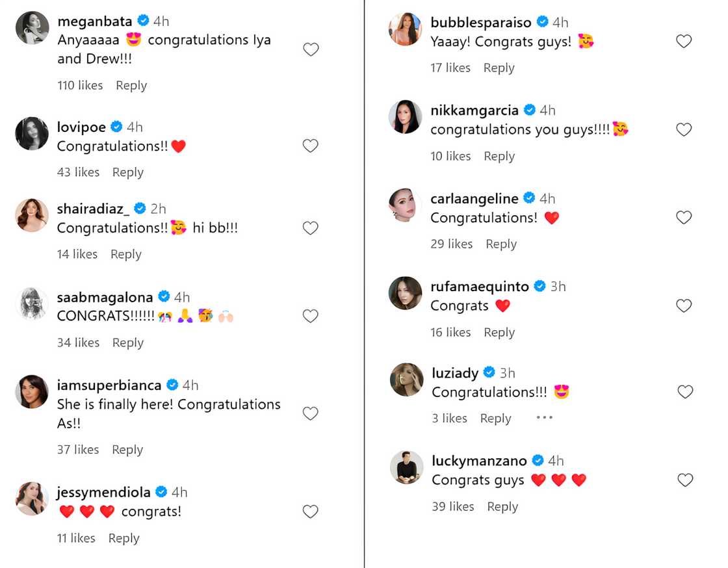View who liked luckymanzano's comment
The height and width of the screenshot is (568, 728).
coord(452,506)
